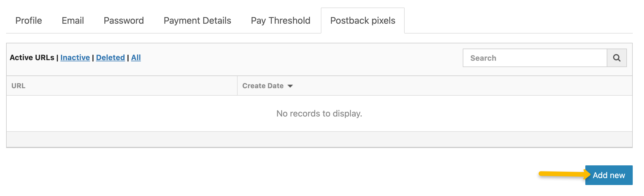644x196 pixels.
Task: Click the empty table footer bar
Action: (319, 139)
